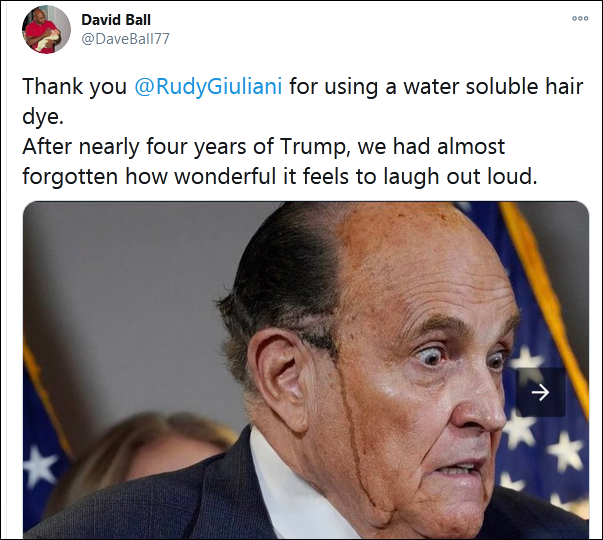Open the tweet's more options menu
603x540 pixels.
pyautogui.click(x=580, y=19)
